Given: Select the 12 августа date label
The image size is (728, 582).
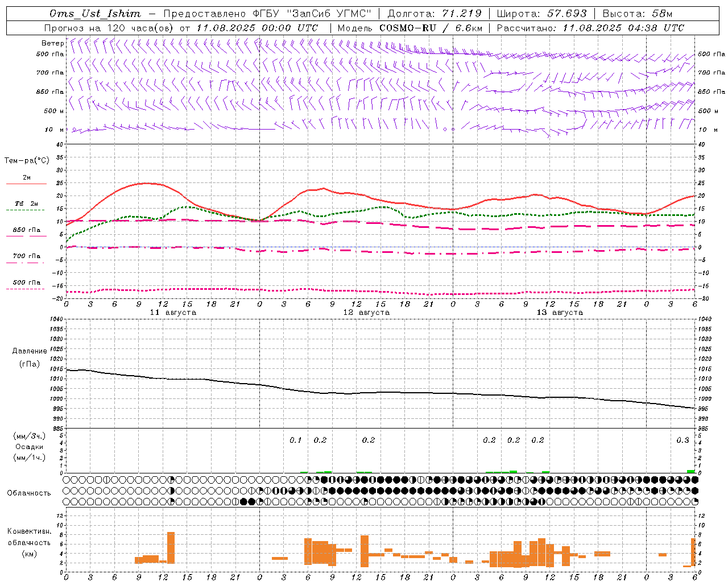Looking at the screenshot, I should (x=366, y=313).
